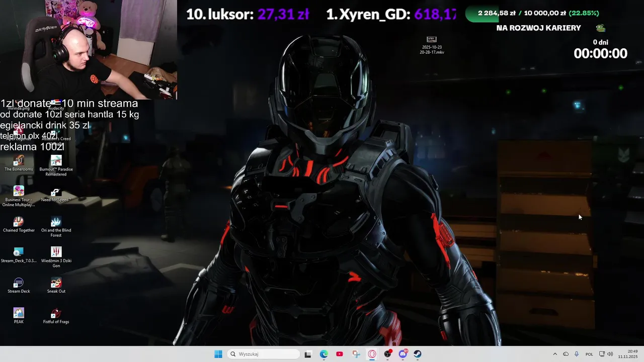Screen dimensions: 644x362
Task: Open the Windows Start menu
Action: [218, 354]
